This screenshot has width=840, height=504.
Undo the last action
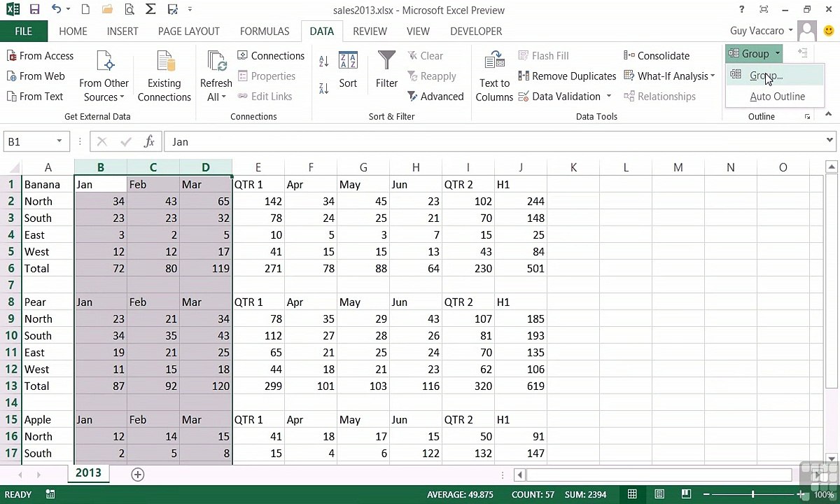click(56, 10)
